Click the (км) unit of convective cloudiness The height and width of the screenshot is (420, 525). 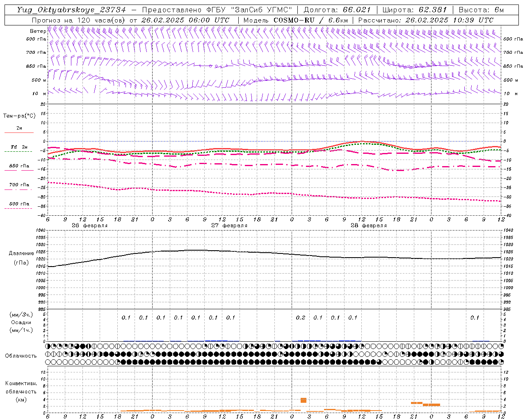click(x=21, y=399)
